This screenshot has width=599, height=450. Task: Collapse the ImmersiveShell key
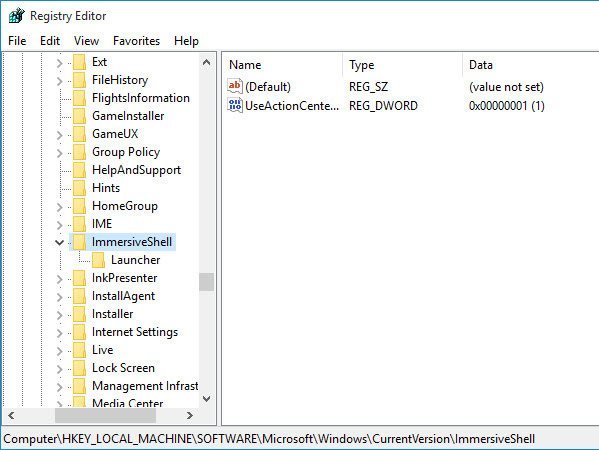click(59, 242)
